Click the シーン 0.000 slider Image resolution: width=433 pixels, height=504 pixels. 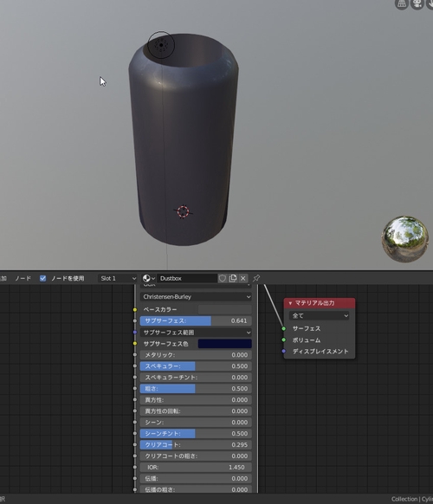(196, 423)
